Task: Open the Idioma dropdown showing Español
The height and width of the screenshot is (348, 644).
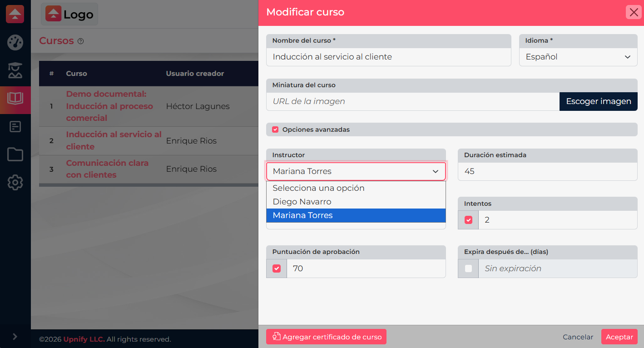Action: coord(578,57)
